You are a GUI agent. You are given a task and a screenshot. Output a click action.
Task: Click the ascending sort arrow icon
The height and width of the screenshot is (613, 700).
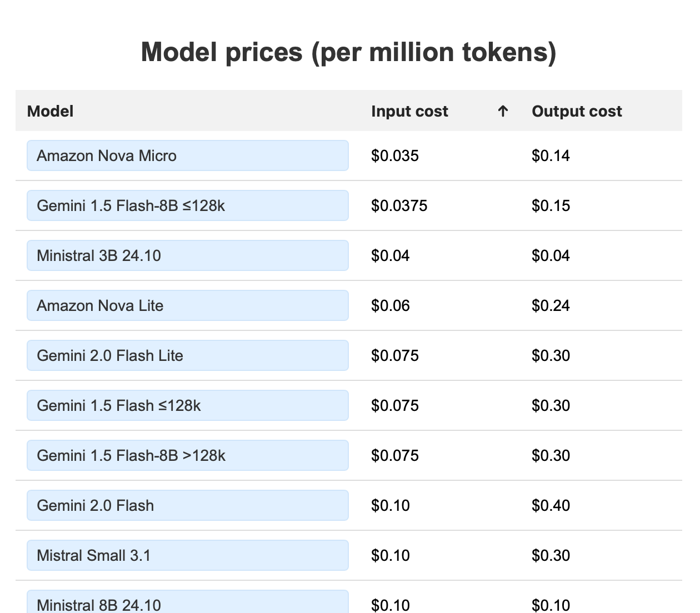point(503,111)
